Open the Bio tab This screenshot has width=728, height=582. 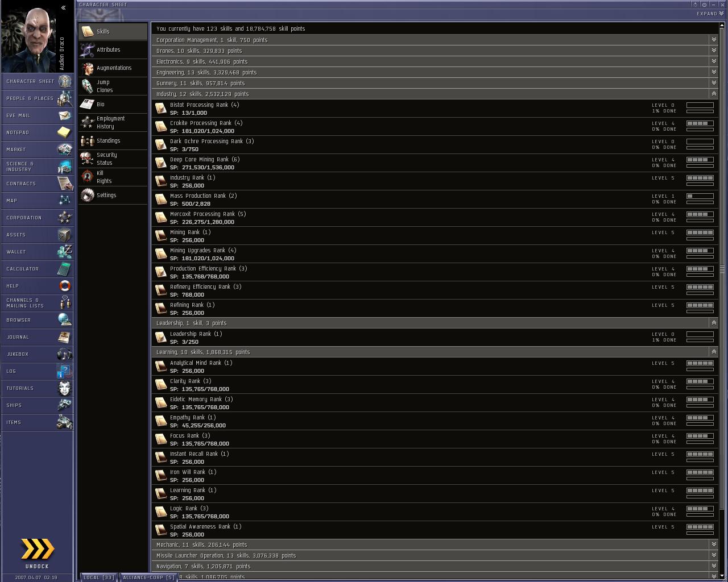[113, 104]
